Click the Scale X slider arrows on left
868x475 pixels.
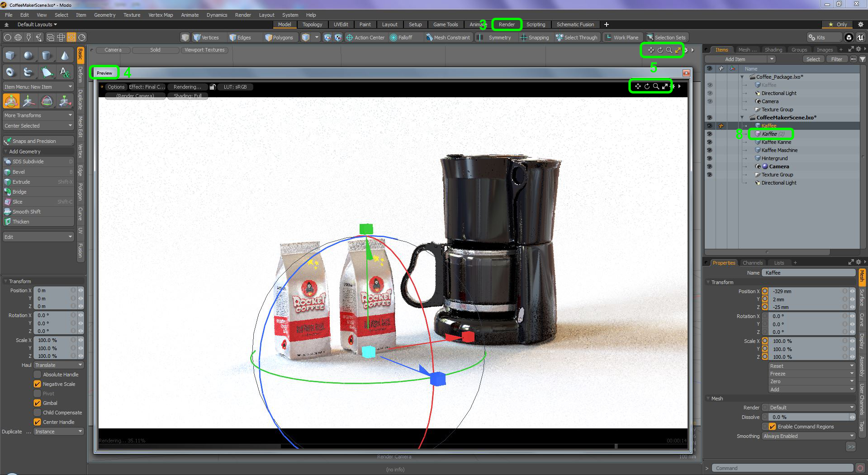coord(81,340)
